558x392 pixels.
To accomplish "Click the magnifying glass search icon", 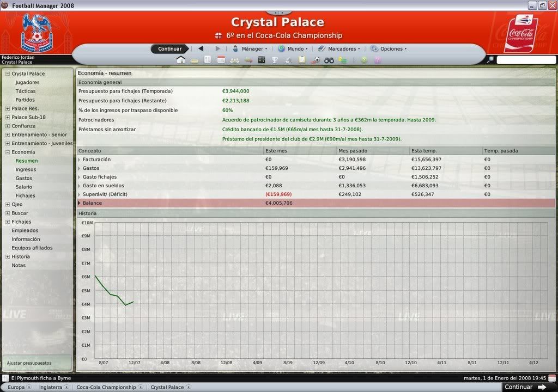I will coord(490,60).
